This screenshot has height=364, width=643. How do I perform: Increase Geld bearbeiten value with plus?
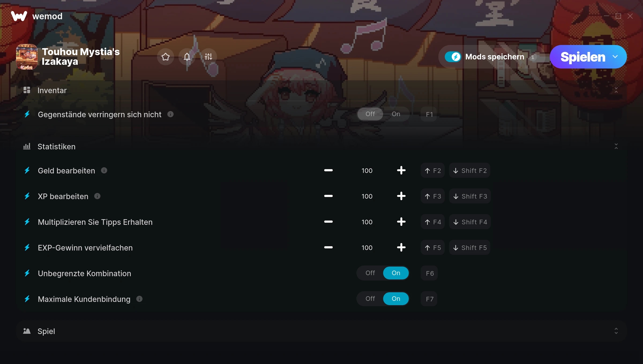tap(401, 170)
